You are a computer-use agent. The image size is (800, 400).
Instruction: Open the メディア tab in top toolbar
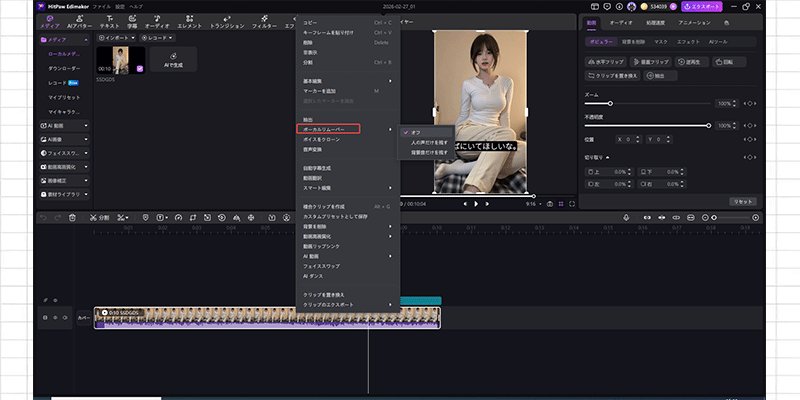click(x=49, y=21)
